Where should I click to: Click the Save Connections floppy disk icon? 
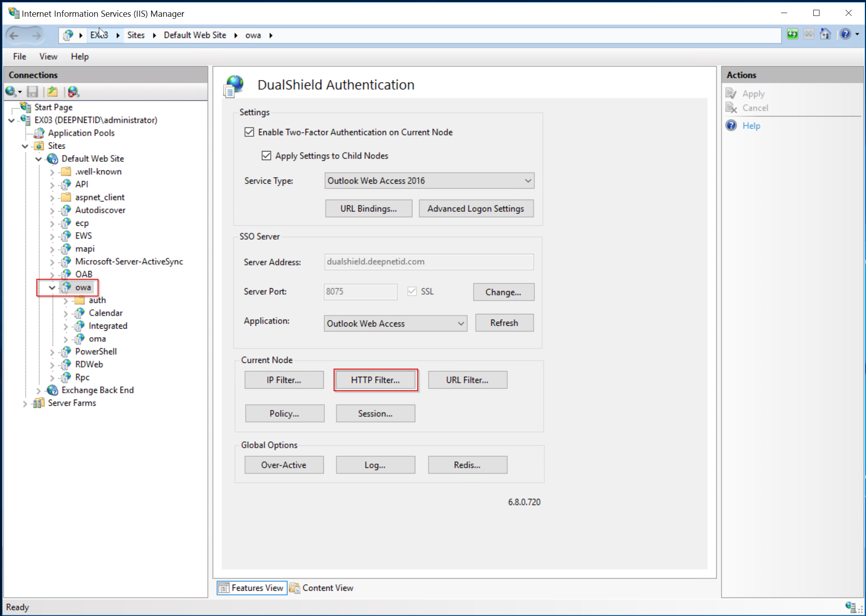pos(32,91)
